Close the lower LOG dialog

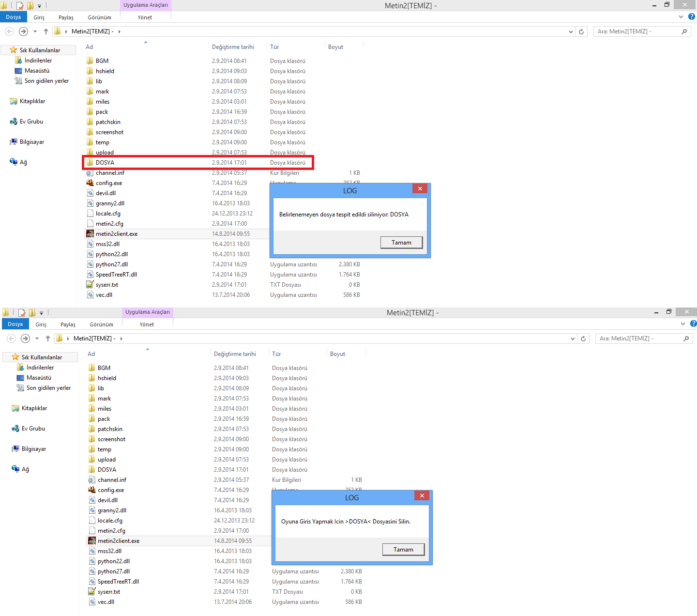(x=422, y=495)
